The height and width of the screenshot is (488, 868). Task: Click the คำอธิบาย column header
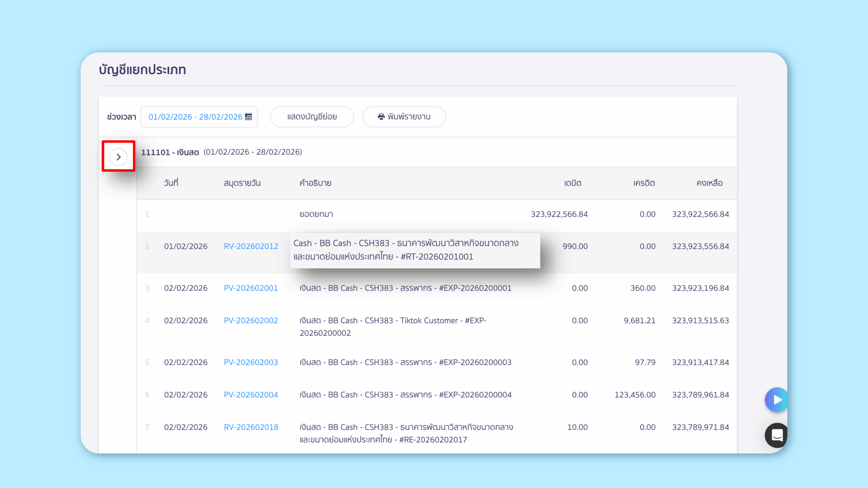coord(315,183)
